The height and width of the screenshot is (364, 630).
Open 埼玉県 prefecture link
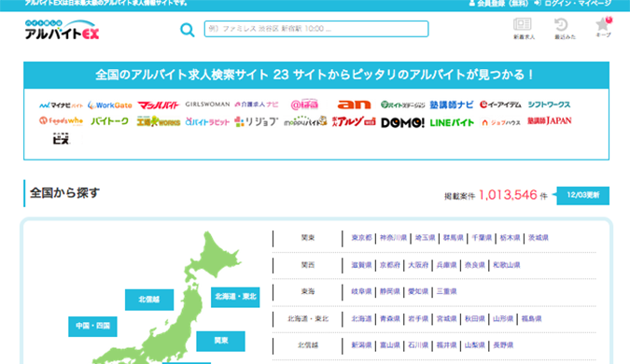425,238
